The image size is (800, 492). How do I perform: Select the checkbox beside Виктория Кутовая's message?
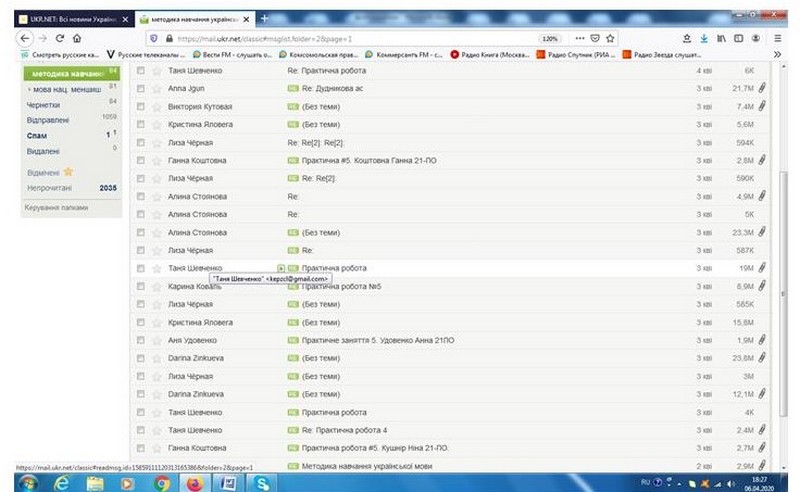tap(141, 106)
